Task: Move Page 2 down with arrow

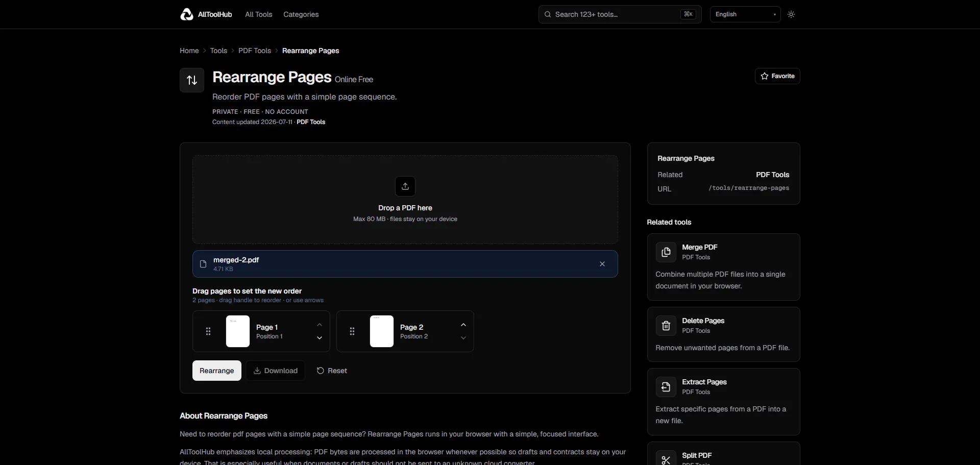Action: coord(463,338)
